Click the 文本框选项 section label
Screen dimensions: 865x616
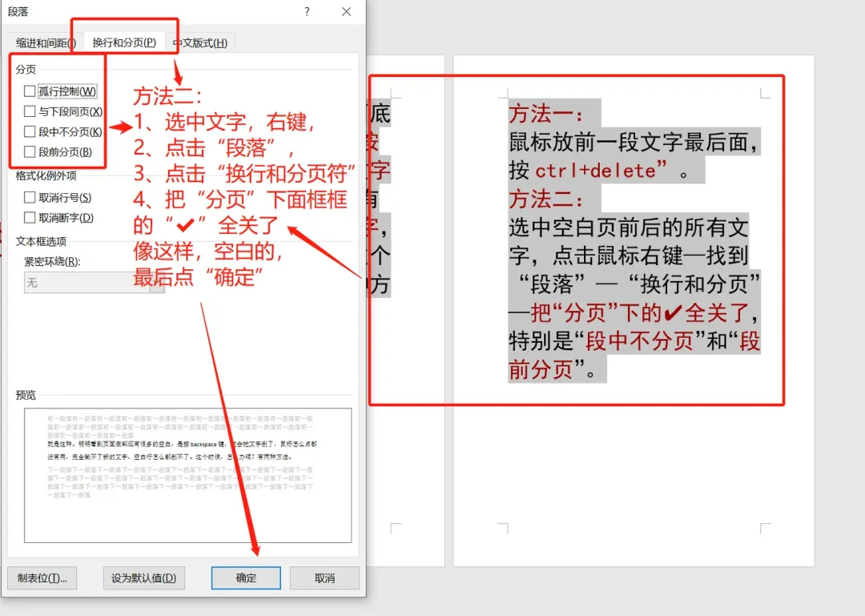42,241
